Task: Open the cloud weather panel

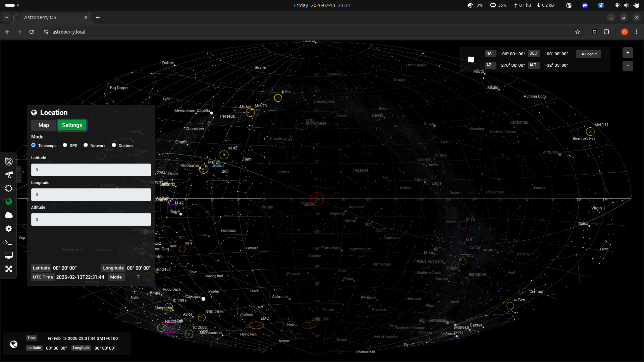Action: tap(9, 215)
